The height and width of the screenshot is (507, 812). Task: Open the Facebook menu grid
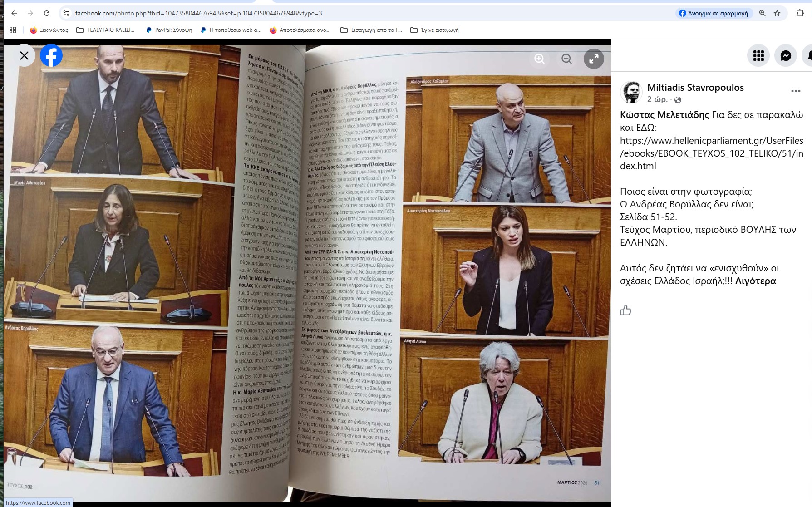point(758,55)
